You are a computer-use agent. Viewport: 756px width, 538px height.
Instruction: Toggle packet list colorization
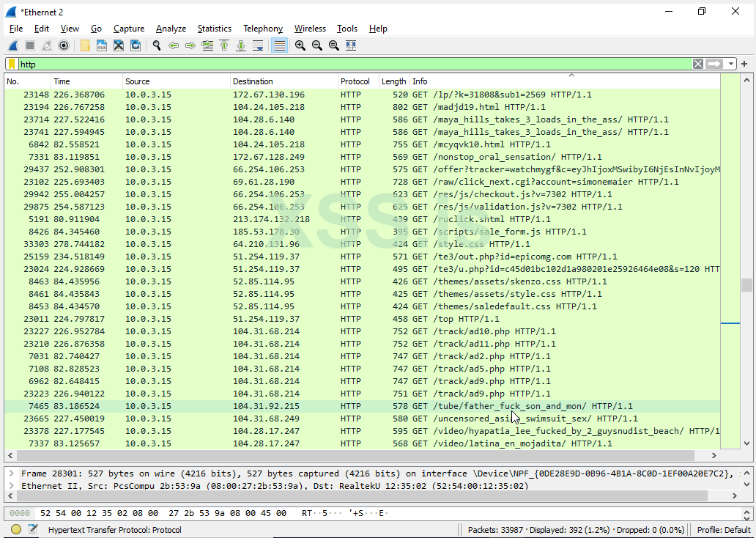pos(279,45)
